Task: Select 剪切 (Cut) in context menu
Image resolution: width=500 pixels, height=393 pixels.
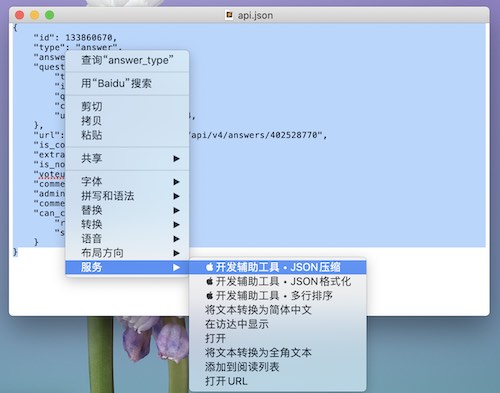Action: [x=127, y=106]
